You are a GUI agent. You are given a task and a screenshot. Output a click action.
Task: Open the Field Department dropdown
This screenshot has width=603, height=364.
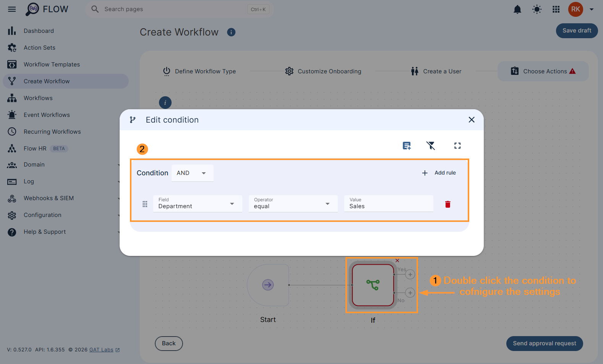[x=198, y=204]
